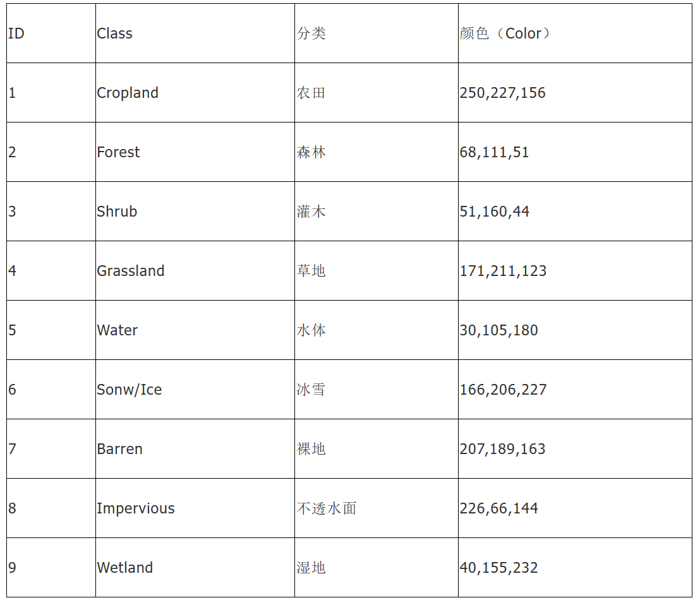Select the Grassland class cell

130,271
